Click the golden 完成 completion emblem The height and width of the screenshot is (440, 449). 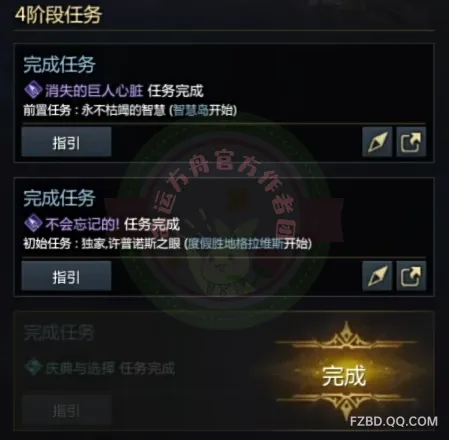346,370
